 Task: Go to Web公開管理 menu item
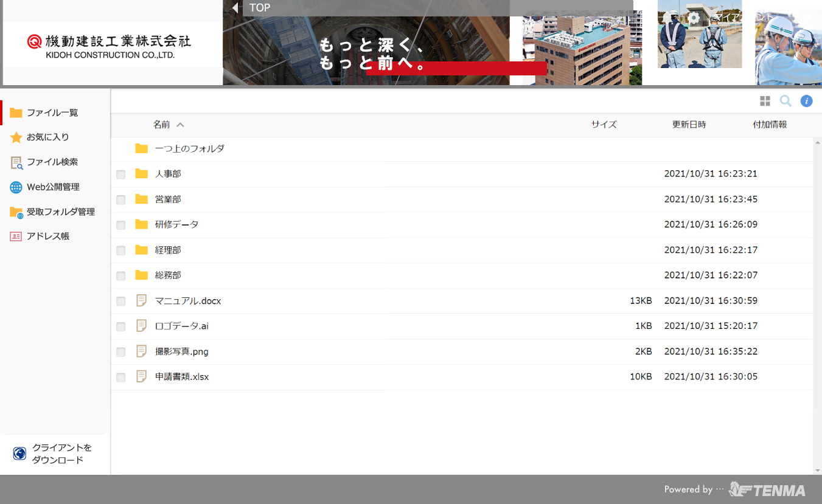pos(53,187)
